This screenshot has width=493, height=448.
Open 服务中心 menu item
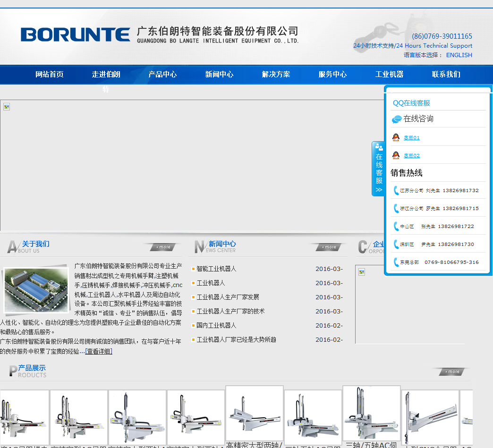pos(332,74)
